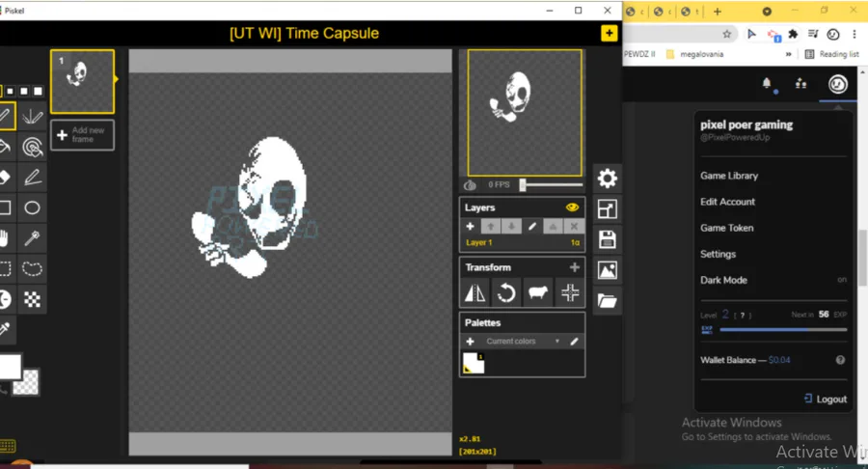This screenshot has width=868, height=469.
Task: Move Layer 1 down arrow button
Action: 511,226
